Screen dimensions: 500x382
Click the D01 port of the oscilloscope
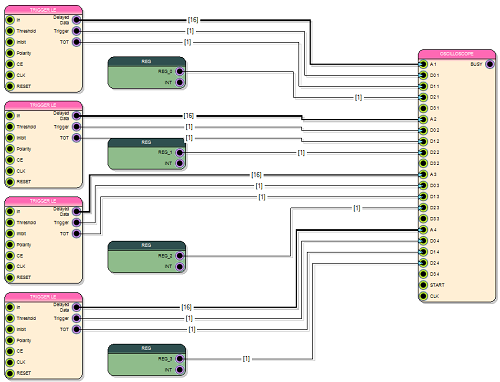[423, 75]
